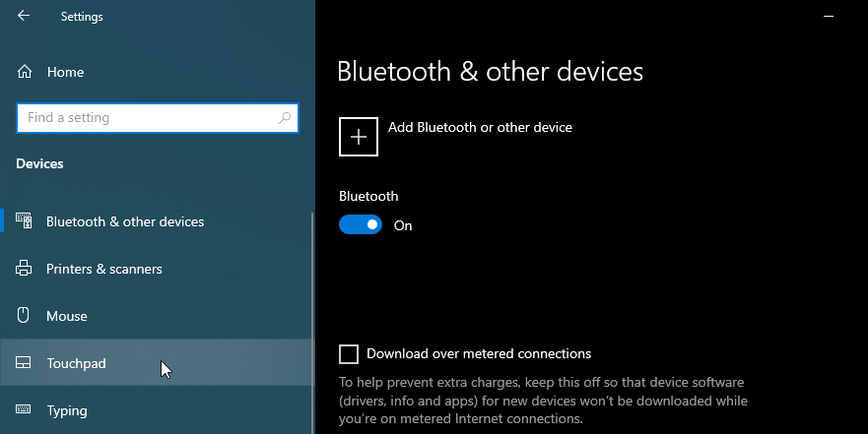Click the keyboard icon beside Typing

coord(25,410)
